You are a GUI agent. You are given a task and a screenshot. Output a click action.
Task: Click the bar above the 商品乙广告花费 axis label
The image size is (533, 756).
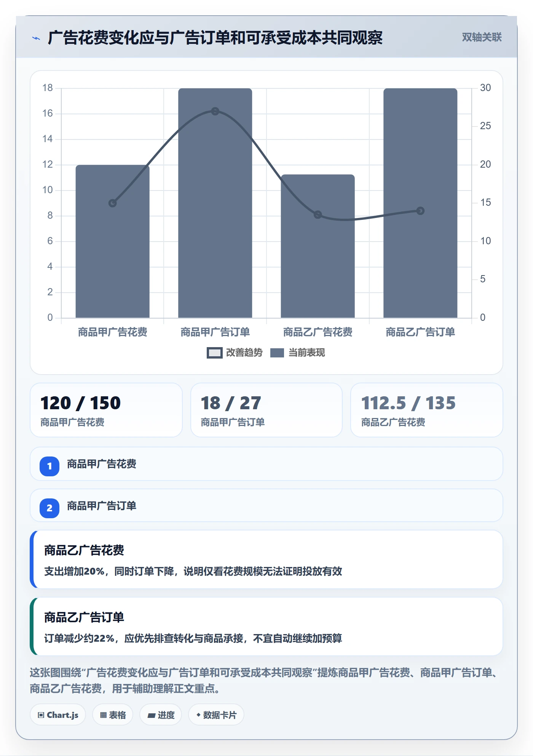coord(318,246)
